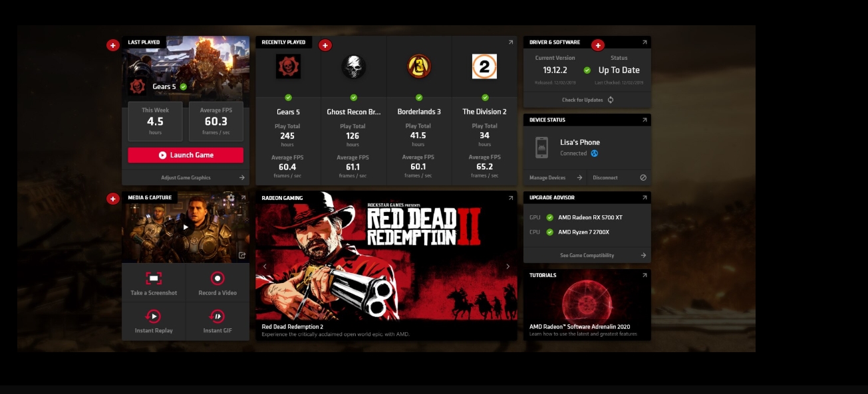The width and height of the screenshot is (868, 394).
Task: Expand the Recently Played panel
Action: coord(511,42)
